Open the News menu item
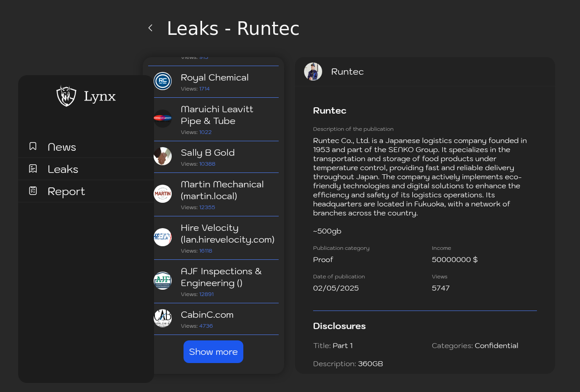The height and width of the screenshot is (392, 580). (x=86, y=147)
